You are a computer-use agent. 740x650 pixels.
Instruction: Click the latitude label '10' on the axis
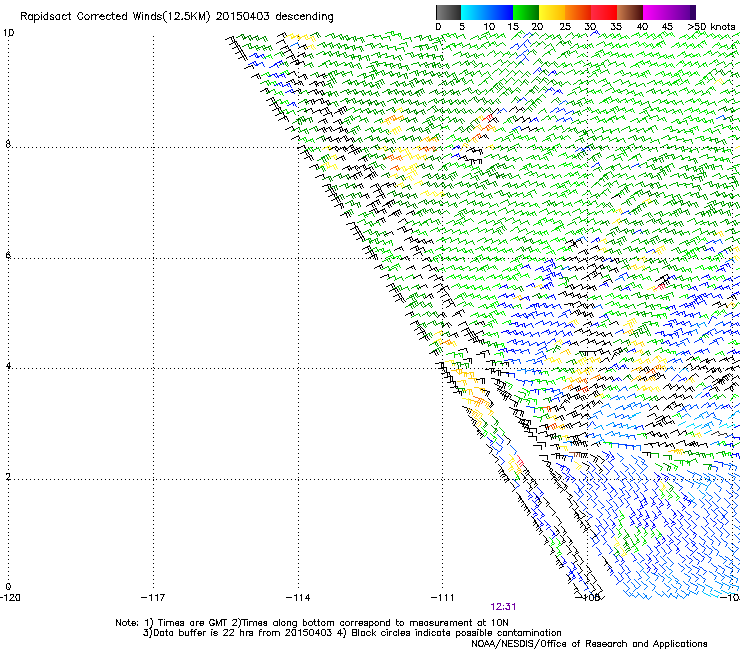click(x=8, y=33)
